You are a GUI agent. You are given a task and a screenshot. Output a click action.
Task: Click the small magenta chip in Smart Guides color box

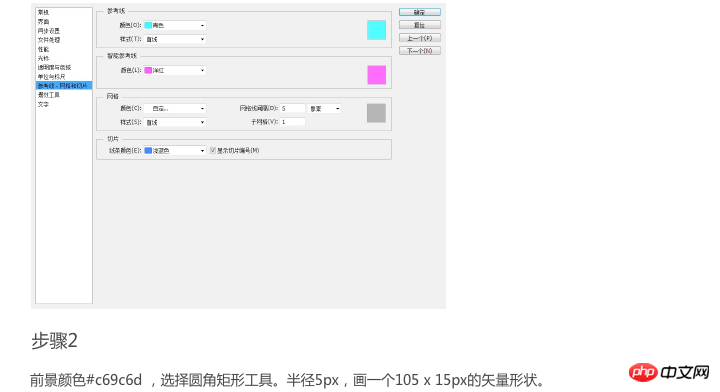coord(148,70)
